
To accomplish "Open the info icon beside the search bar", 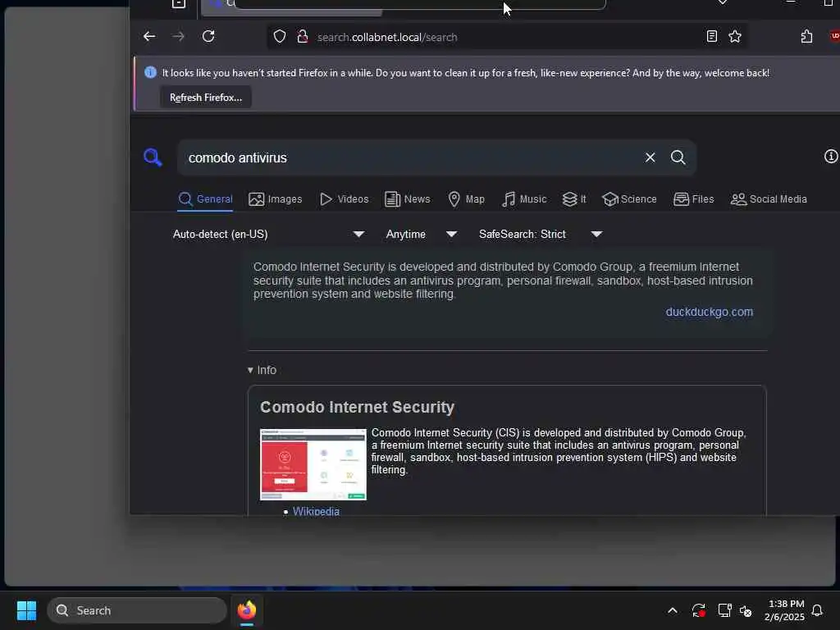I will (831, 157).
